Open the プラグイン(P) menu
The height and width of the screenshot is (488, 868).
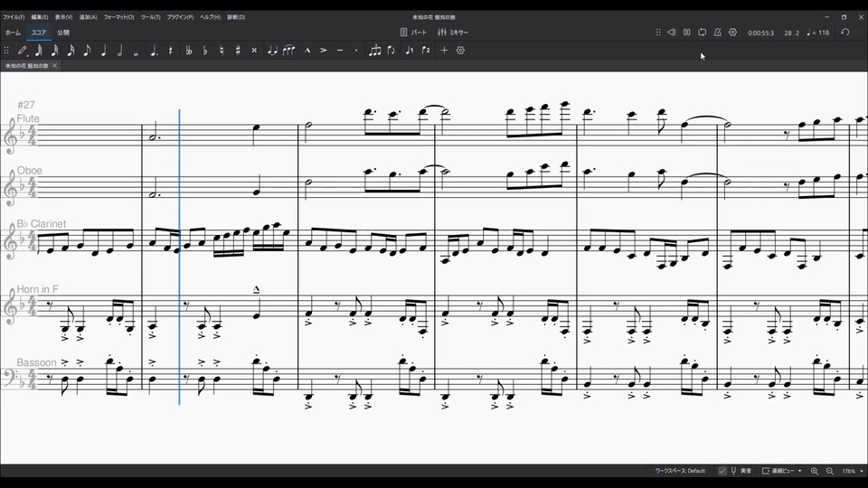tap(181, 17)
